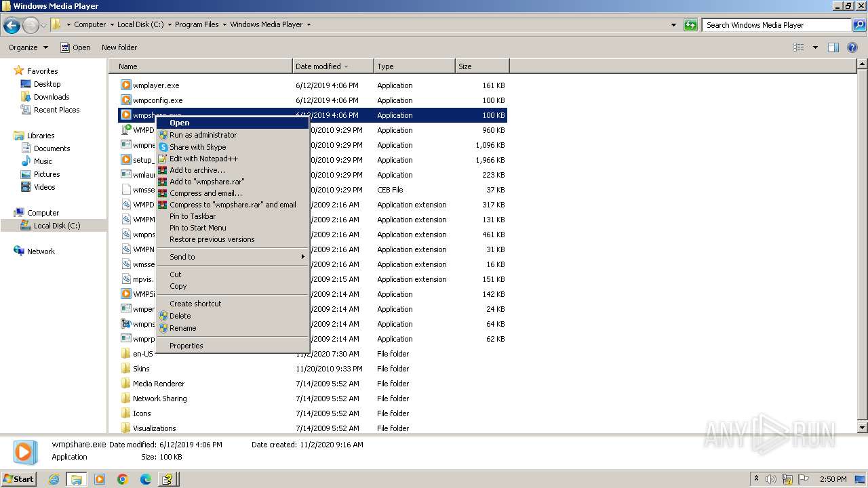
Task: Expand the view options dropdown arrow
Action: tap(815, 47)
